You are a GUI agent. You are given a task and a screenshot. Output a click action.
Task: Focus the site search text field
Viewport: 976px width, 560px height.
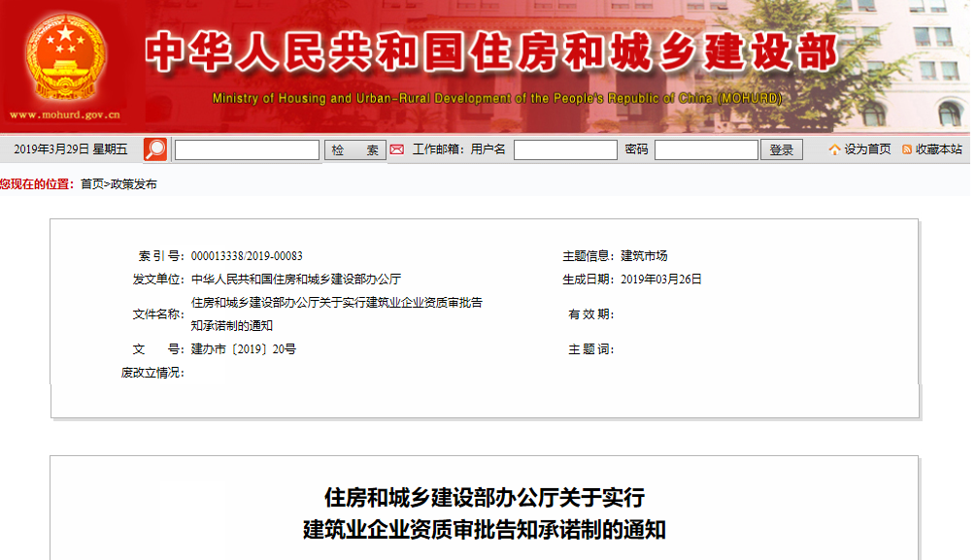pos(247,150)
